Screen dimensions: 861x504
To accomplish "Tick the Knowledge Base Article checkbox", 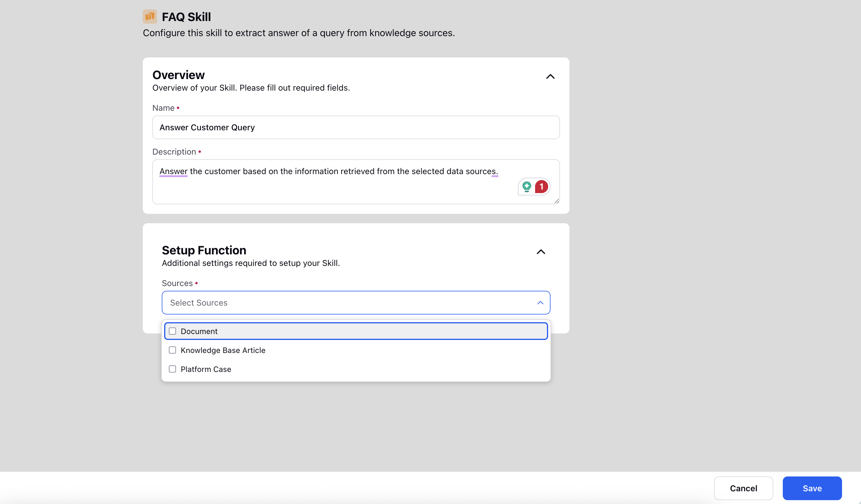I will tap(172, 350).
